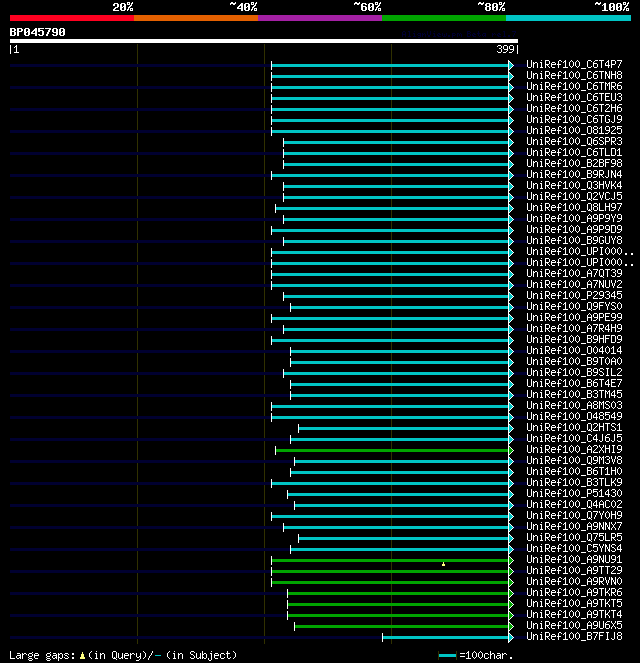Click the UniRef100_A9TKR6 label
Viewport: 640px width, 663px height.
pyautogui.click(x=574, y=592)
